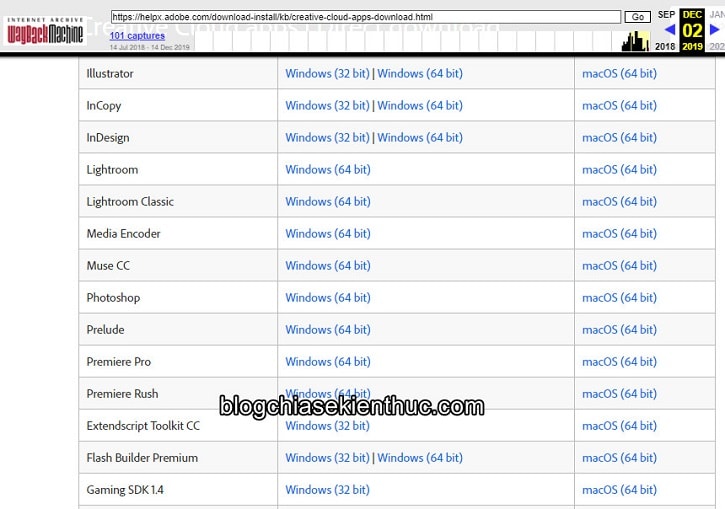The height and width of the screenshot is (509, 725).
Task: Download Premiere Pro macOS (64 bit)
Action: (x=619, y=362)
